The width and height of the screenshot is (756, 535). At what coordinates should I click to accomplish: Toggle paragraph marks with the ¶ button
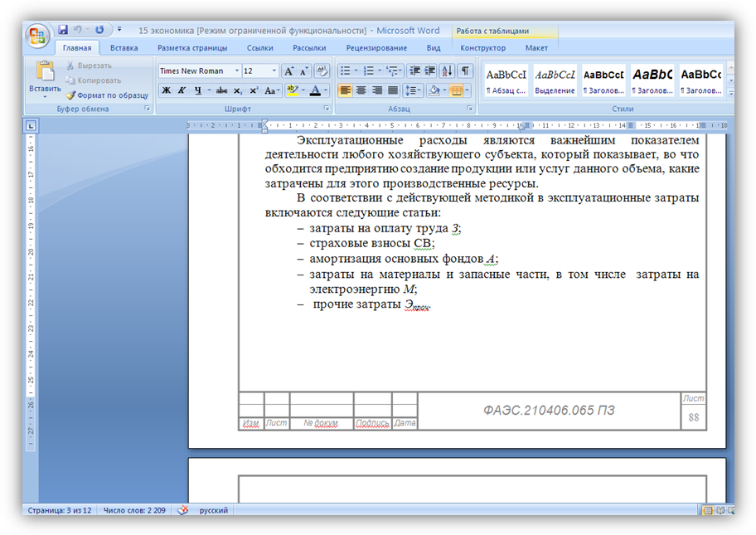click(x=465, y=71)
